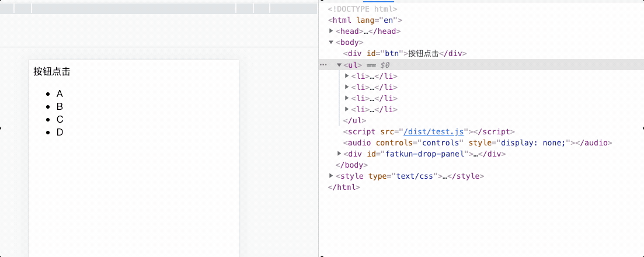Click list item A on the page

(x=60, y=94)
